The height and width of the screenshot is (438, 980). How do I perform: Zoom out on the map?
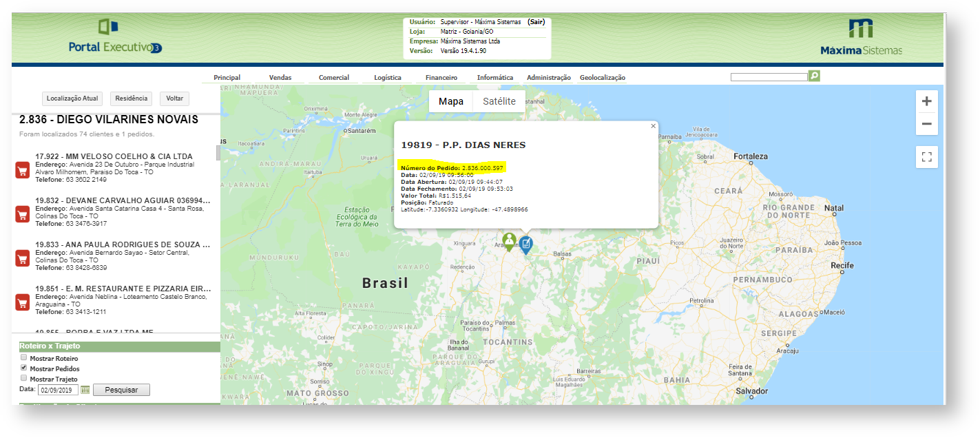click(x=926, y=124)
